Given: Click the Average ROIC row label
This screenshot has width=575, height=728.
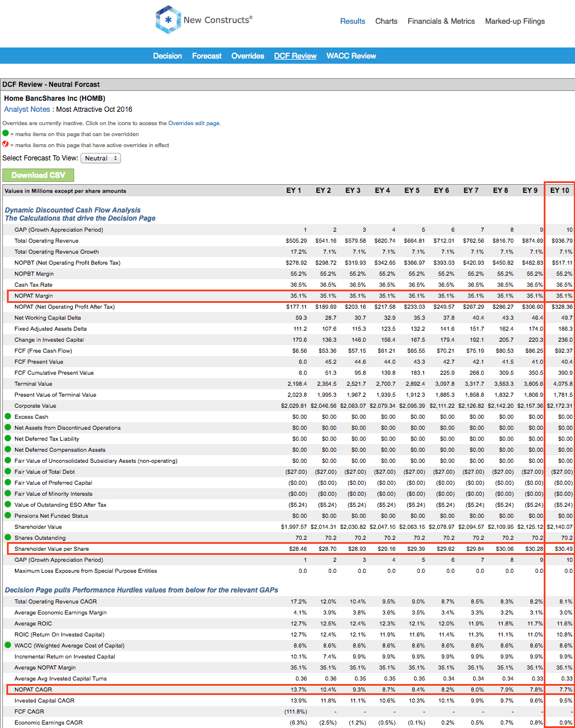Looking at the screenshot, I should 33,624.
